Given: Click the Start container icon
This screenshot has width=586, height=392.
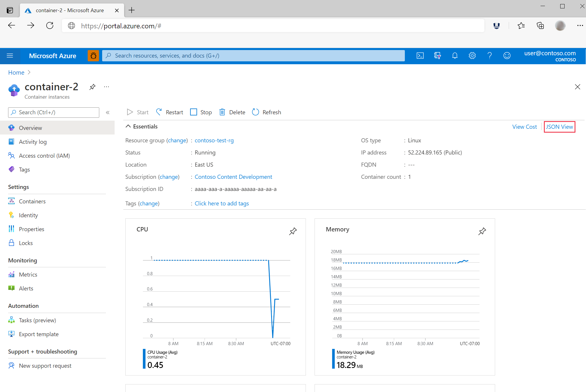Looking at the screenshot, I should tap(131, 112).
